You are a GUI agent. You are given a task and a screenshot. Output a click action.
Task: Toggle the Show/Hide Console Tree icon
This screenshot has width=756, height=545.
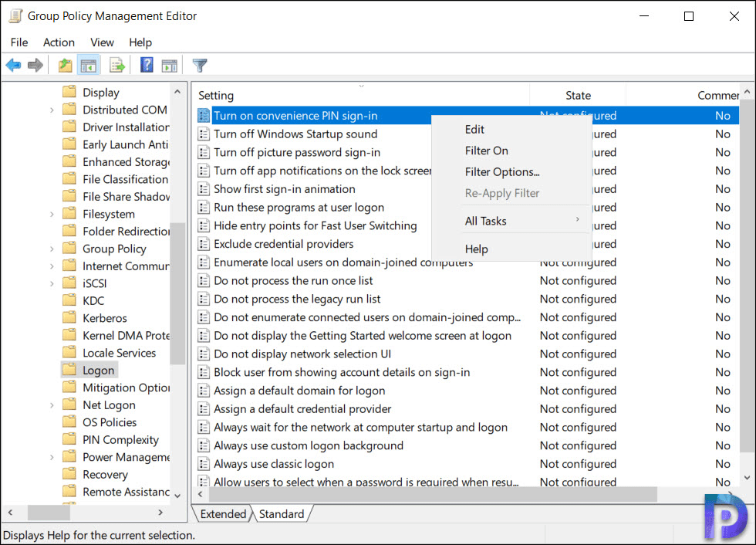tap(89, 65)
